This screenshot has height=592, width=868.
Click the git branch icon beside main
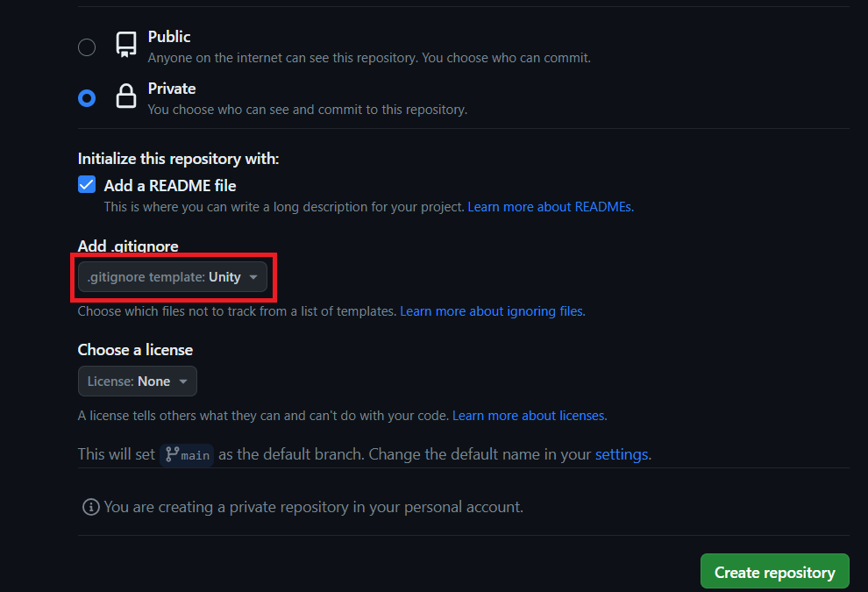tap(172, 454)
